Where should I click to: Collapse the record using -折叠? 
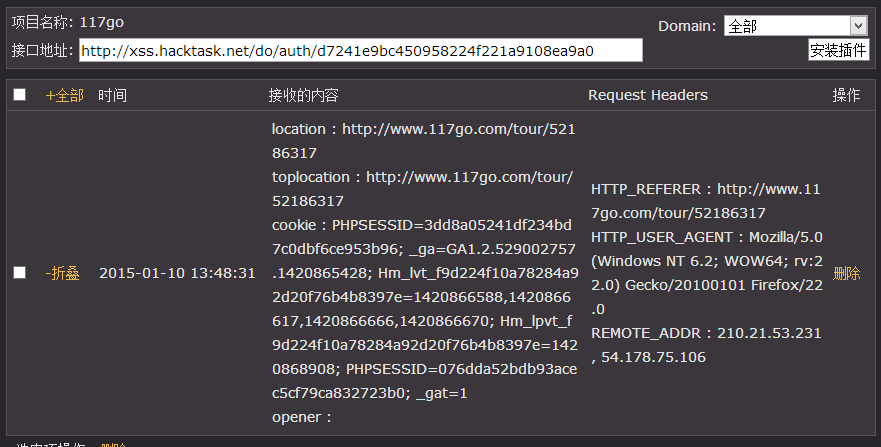point(62,273)
